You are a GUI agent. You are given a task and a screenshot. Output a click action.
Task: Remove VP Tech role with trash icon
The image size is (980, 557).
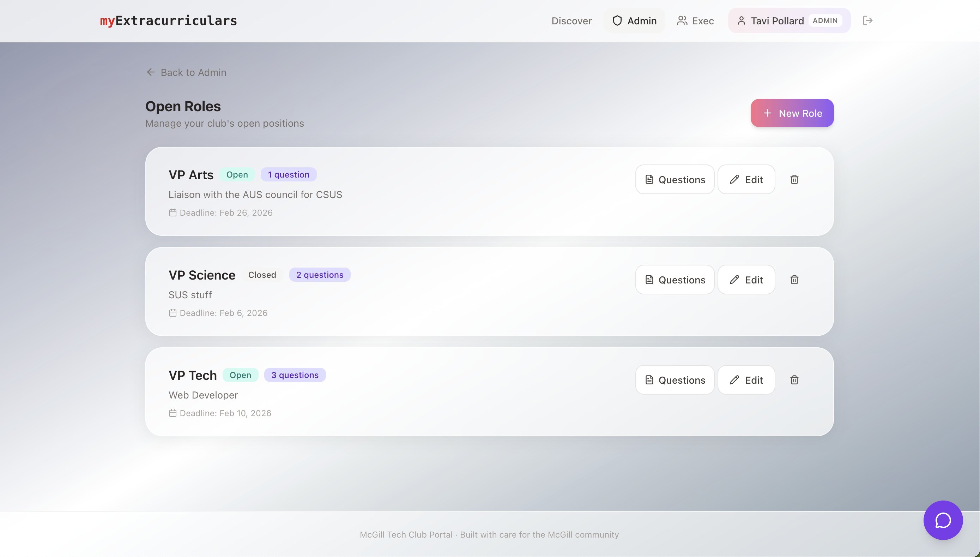[x=794, y=380]
